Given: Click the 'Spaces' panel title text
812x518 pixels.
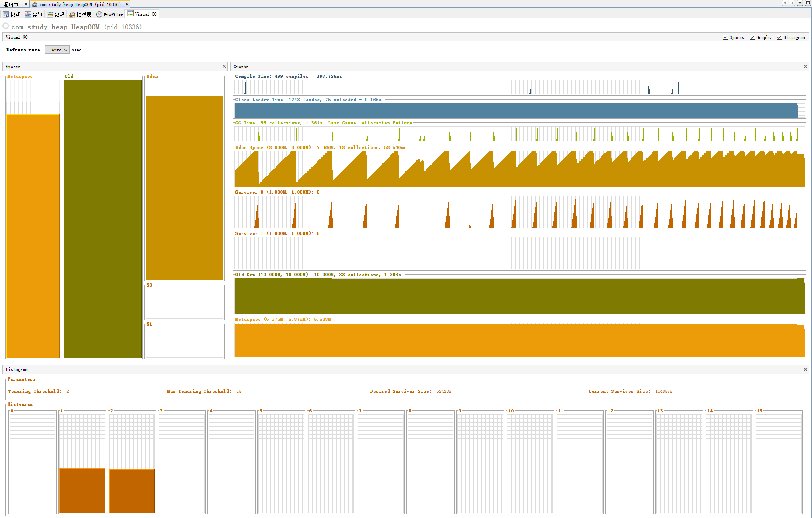Looking at the screenshot, I should coord(13,67).
